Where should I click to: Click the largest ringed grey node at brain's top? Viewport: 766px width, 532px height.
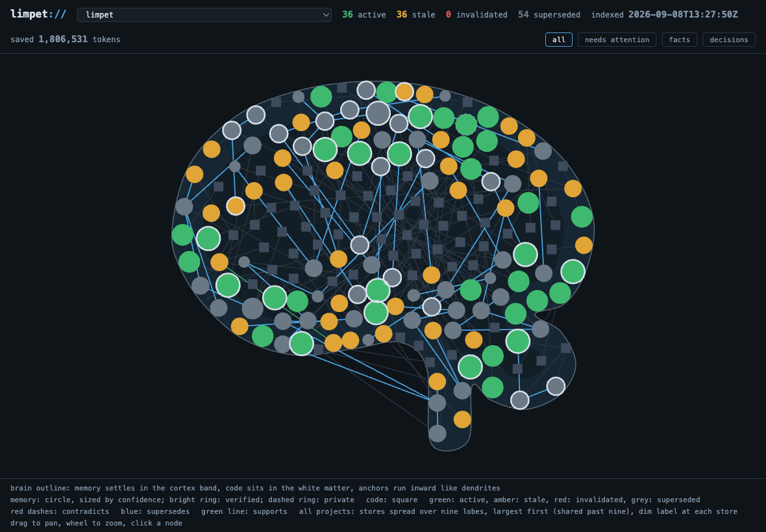coord(378,114)
